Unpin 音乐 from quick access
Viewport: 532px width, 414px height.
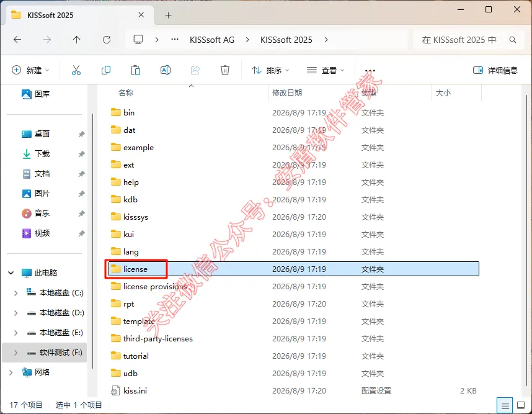pos(81,214)
